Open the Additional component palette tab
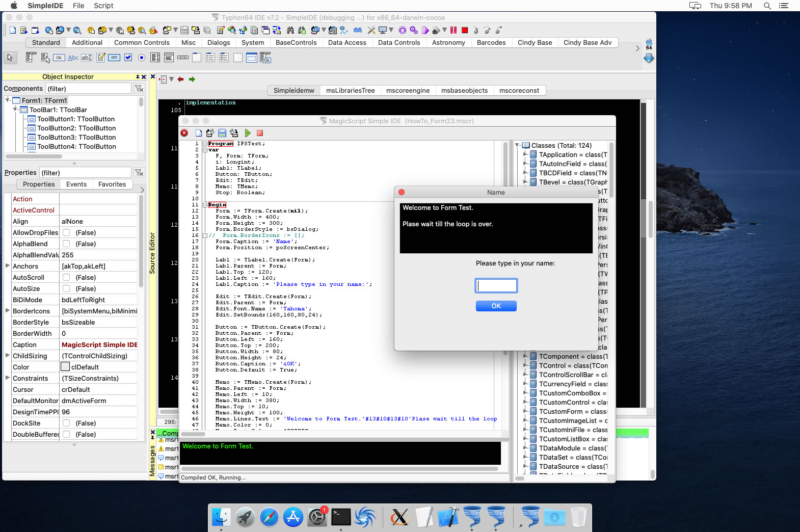800x532 pixels. 87,43
